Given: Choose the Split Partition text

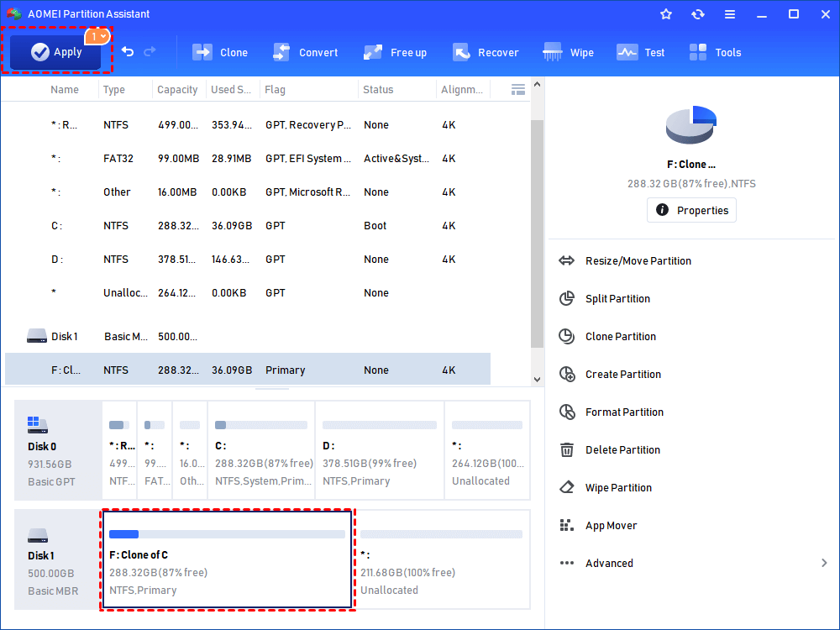Looking at the screenshot, I should click(617, 298).
